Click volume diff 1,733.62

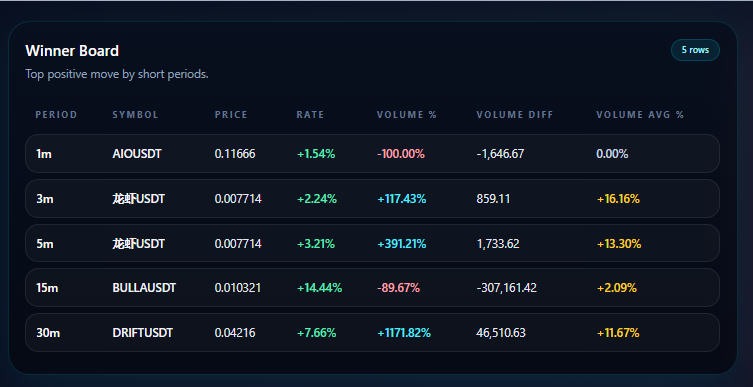(x=498, y=244)
